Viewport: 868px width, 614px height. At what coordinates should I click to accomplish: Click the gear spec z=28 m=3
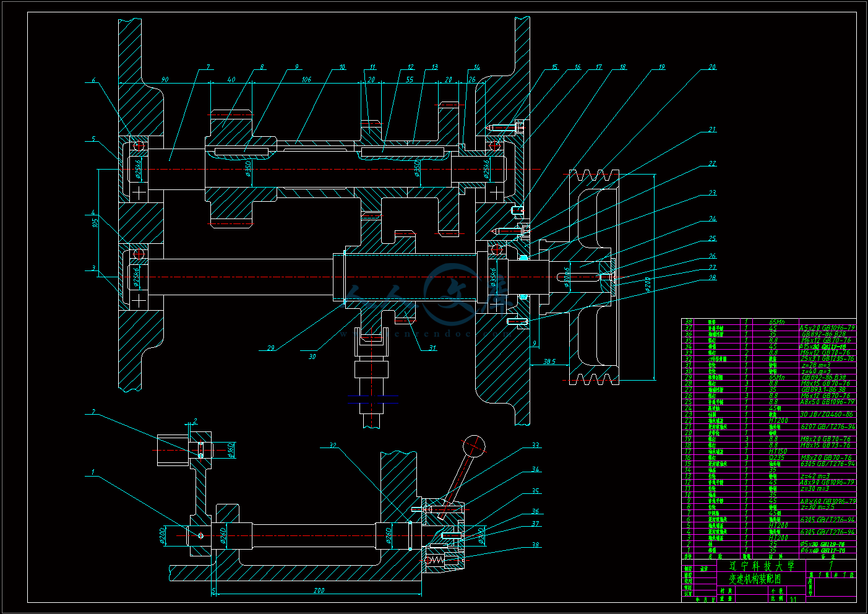click(x=816, y=365)
